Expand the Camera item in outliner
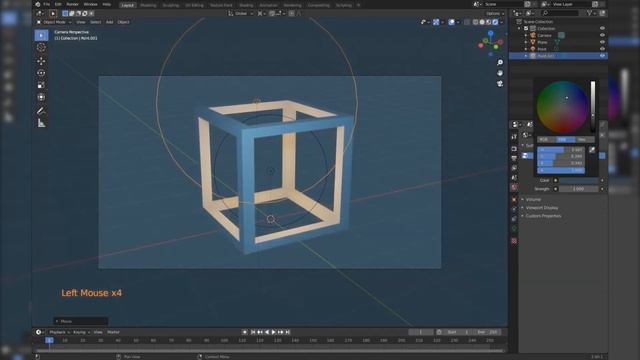The image size is (640, 360). point(526,36)
